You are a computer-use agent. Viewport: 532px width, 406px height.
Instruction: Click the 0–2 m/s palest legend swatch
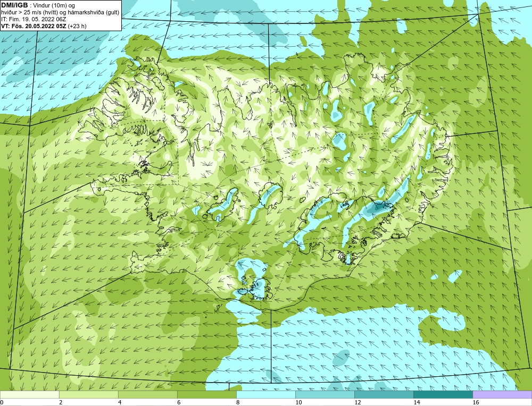click(x=29, y=394)
